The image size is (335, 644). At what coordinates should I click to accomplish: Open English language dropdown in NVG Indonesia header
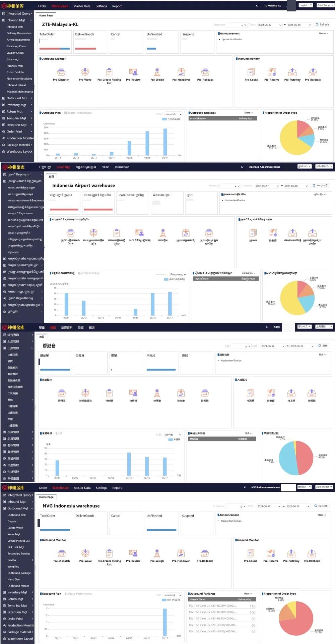coord(305,487)
